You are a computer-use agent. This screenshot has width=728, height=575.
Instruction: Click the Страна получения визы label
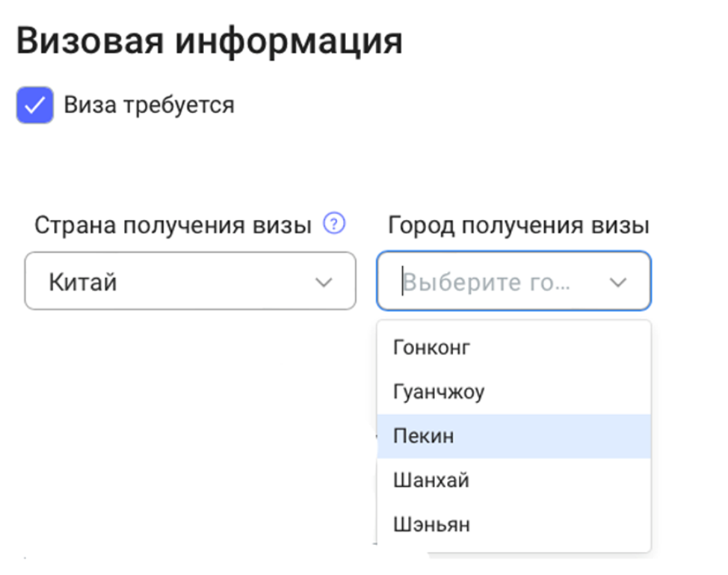173,224
